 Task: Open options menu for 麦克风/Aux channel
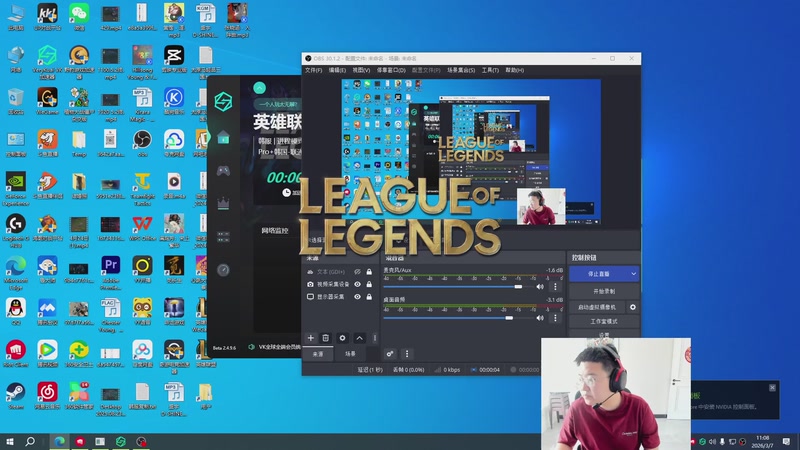point(555,287)
